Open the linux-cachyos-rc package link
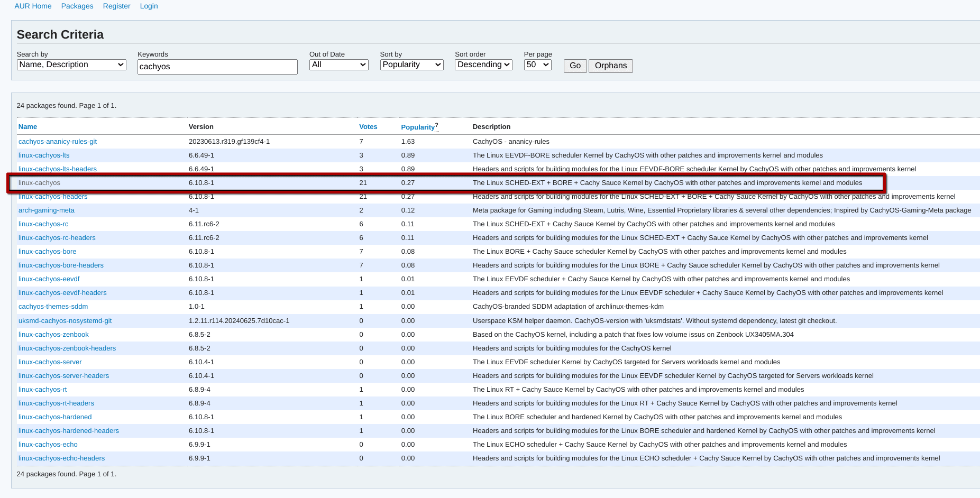The width and height of the screenshot is (980, 498). [43, 224]
